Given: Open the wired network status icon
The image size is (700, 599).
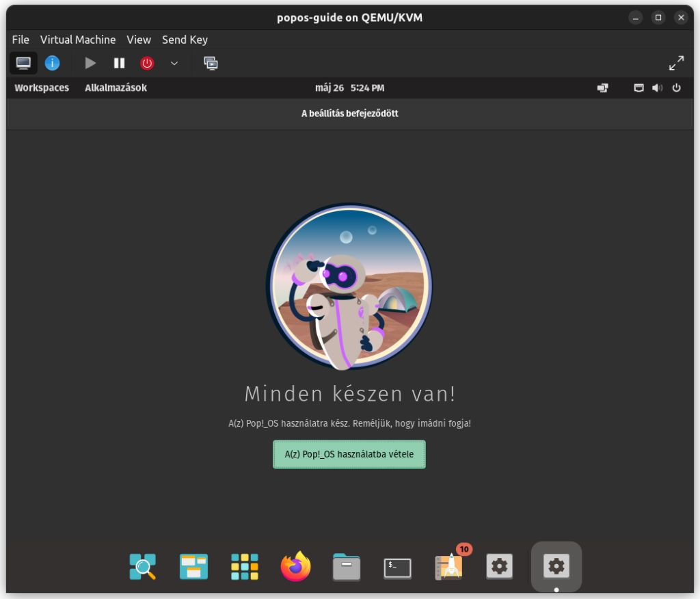Looking at the screenshot, I should [639, 88].
